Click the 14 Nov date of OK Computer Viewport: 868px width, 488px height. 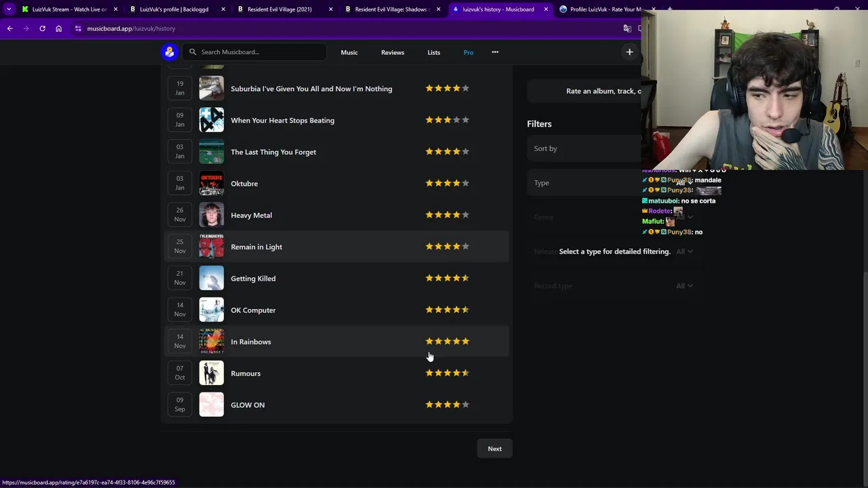pyautogui.click(x=180, y=310)
